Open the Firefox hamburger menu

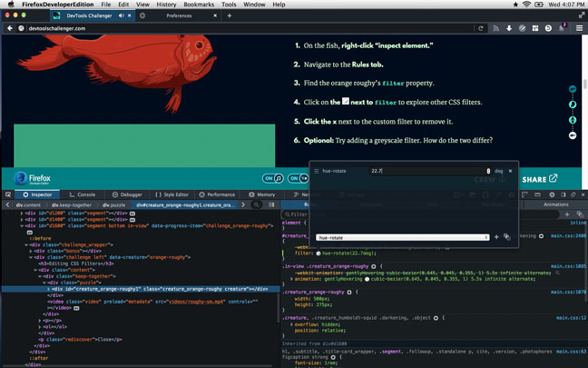pyautogui.click(x=579, y=28)
